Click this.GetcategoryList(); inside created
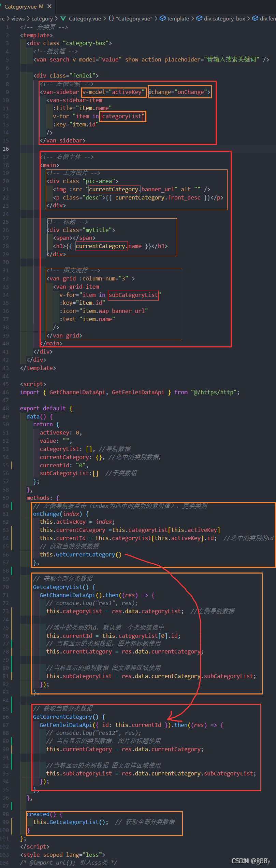This screenshot has width=276, height=868. pyautogui.click(x=71, y=822)
